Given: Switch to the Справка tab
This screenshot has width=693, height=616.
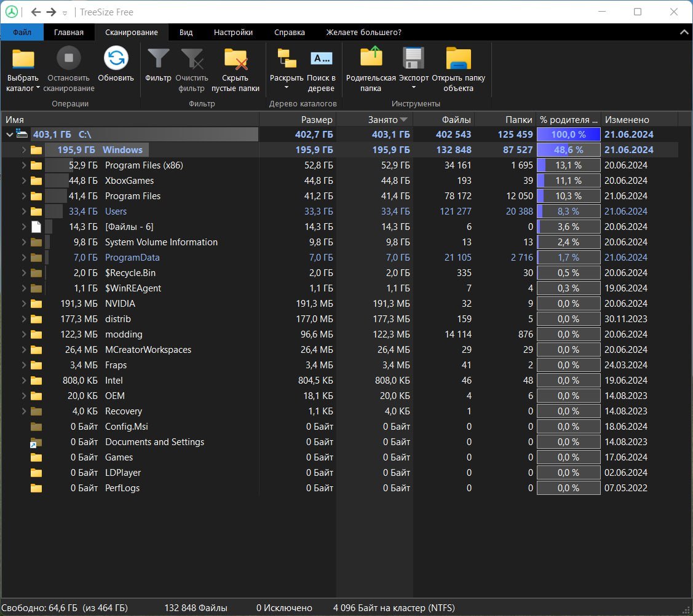Looking at the screenshot, I should coord(290,32).
